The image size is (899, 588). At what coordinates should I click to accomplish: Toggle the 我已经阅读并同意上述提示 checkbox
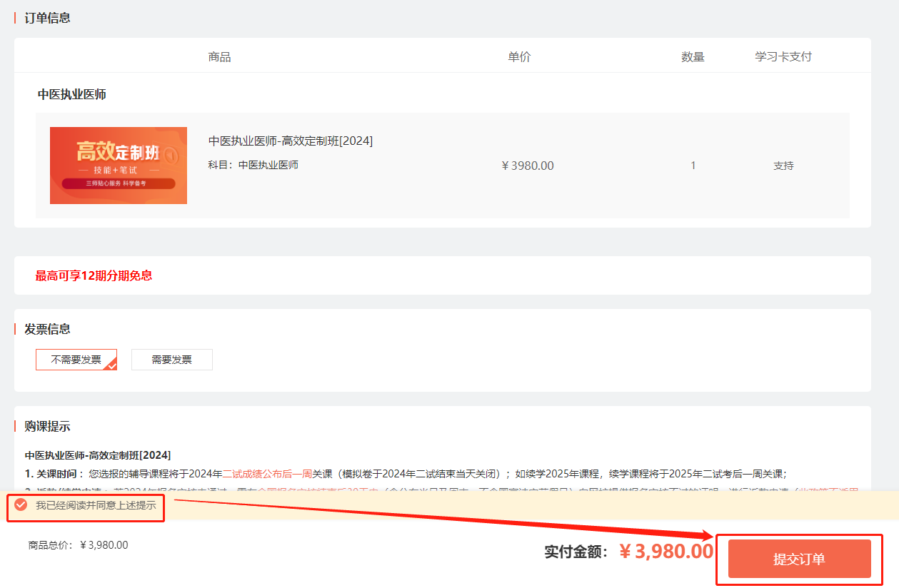pos(21,505)
